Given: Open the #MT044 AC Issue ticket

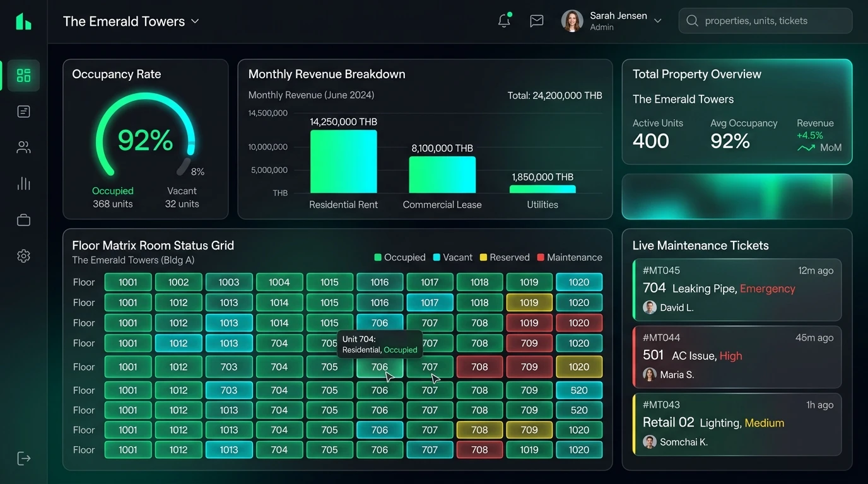Looking at the screenshot, I should coord(737,357).
